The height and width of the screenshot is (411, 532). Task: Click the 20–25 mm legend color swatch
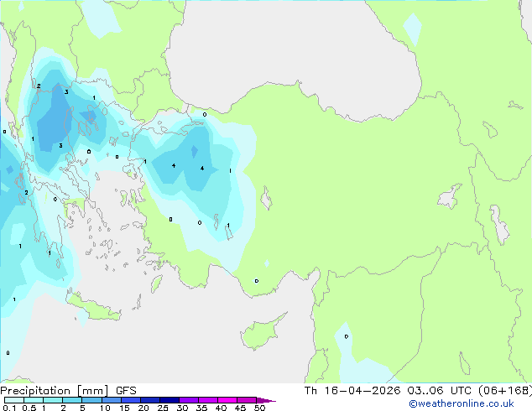149,400
